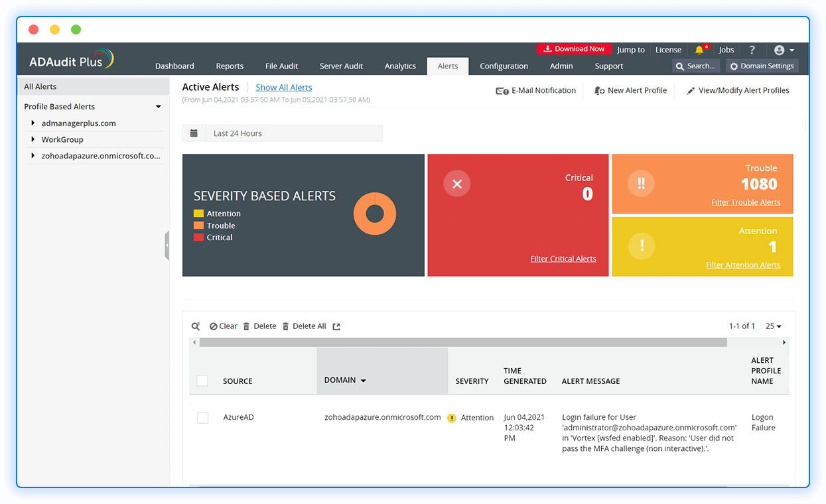Open the Dashboard tab
Viewport: 826px width, 504px height.
(x=174, y=66)
